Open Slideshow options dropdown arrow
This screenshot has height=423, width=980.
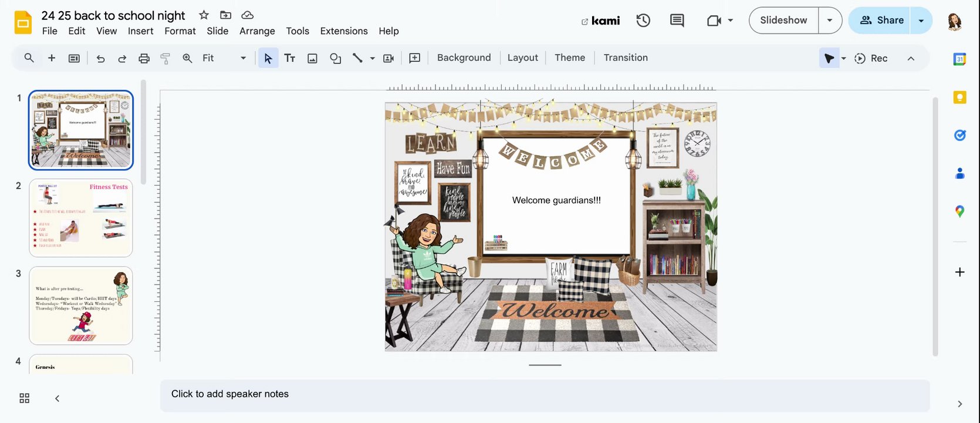pyautogui.click(x=830, y=21)
